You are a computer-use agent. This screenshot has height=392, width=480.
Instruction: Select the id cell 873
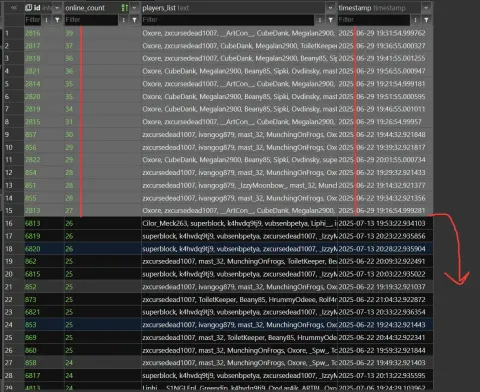[44, 299]
